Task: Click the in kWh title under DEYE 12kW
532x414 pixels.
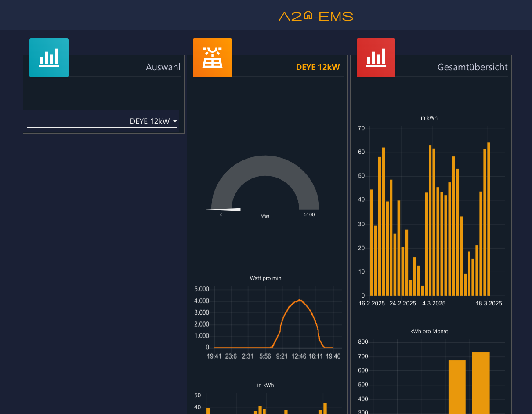Action: point(265,385)
